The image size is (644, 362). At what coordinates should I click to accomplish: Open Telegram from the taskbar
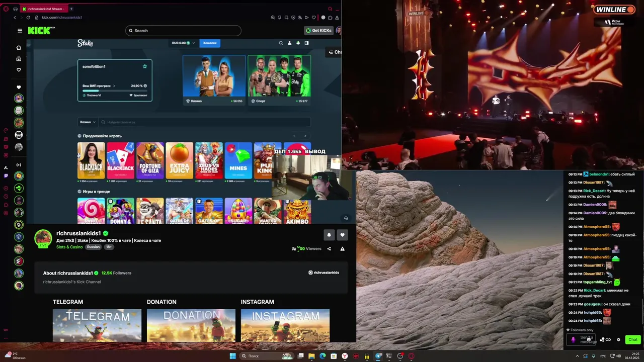378,356
